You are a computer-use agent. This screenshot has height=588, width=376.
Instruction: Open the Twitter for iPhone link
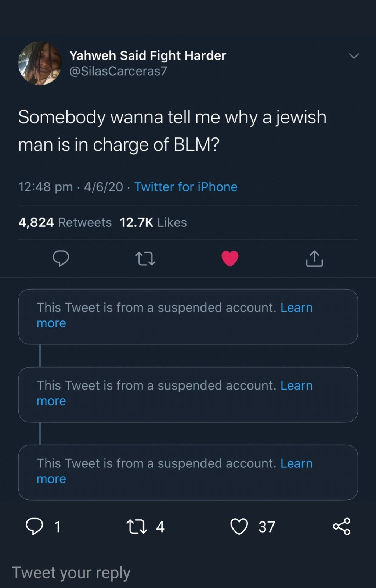tap(186, 187)
